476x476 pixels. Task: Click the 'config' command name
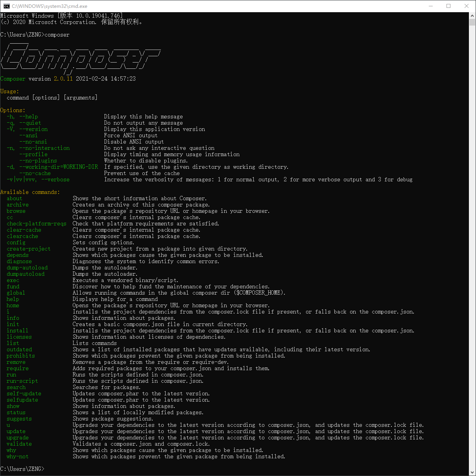coord(16,242)
